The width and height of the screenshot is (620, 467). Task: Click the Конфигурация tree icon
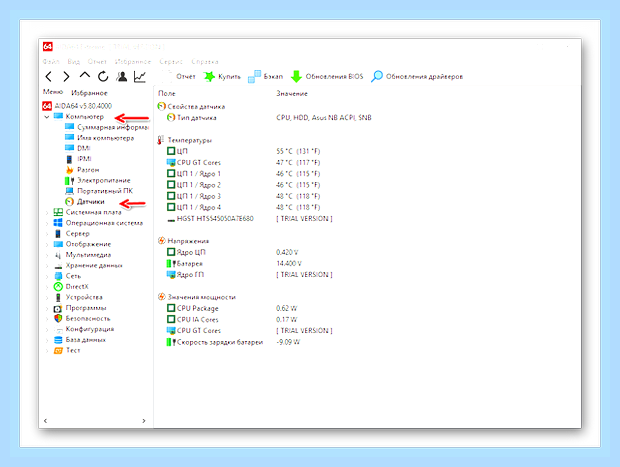(58, 329)
